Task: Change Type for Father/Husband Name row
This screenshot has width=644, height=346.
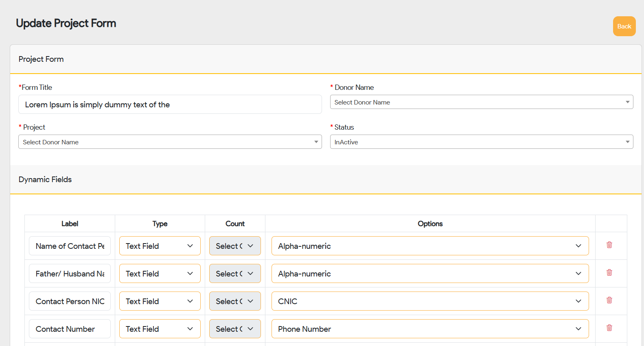Action: tap(160, 274)
